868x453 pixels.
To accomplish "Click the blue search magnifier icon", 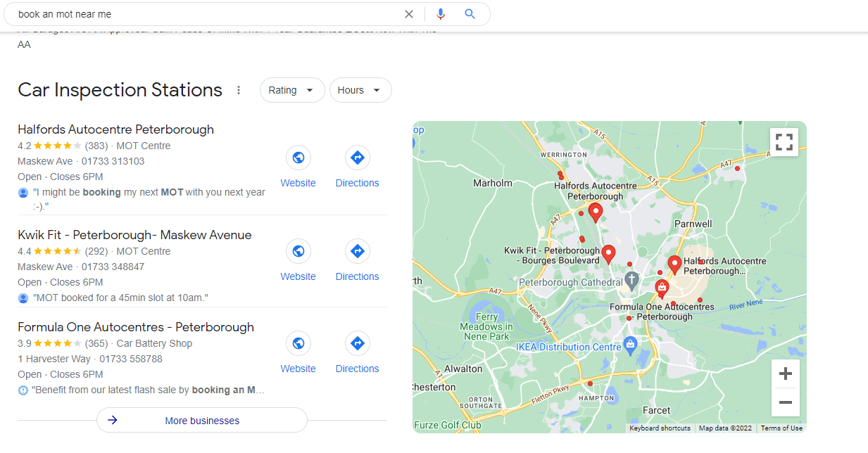I will (x=470, y=14).
